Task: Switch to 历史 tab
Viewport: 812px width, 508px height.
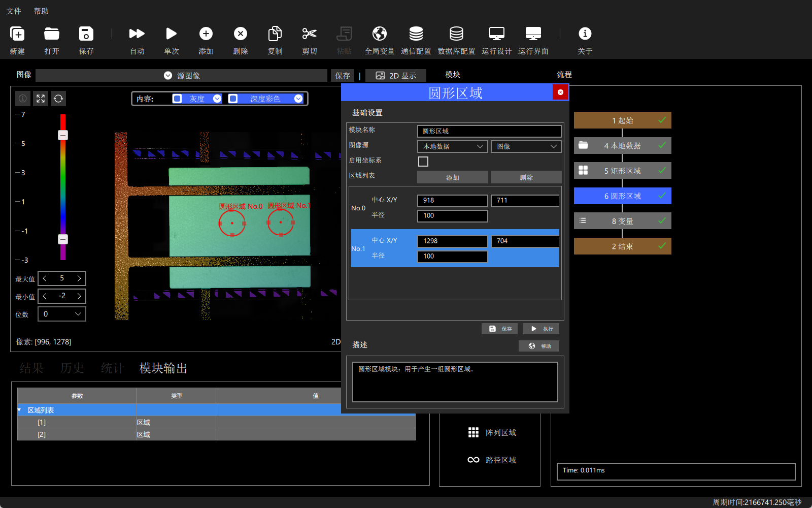Action: (72, 368)
